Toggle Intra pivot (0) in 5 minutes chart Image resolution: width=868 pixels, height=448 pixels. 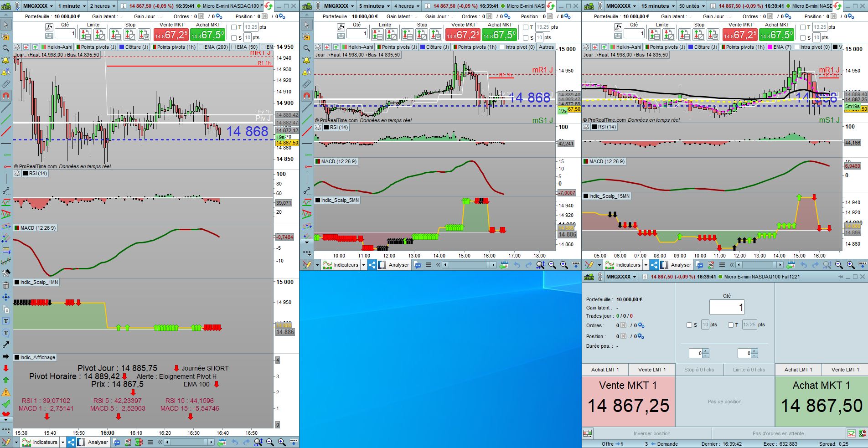coord(517,47)
